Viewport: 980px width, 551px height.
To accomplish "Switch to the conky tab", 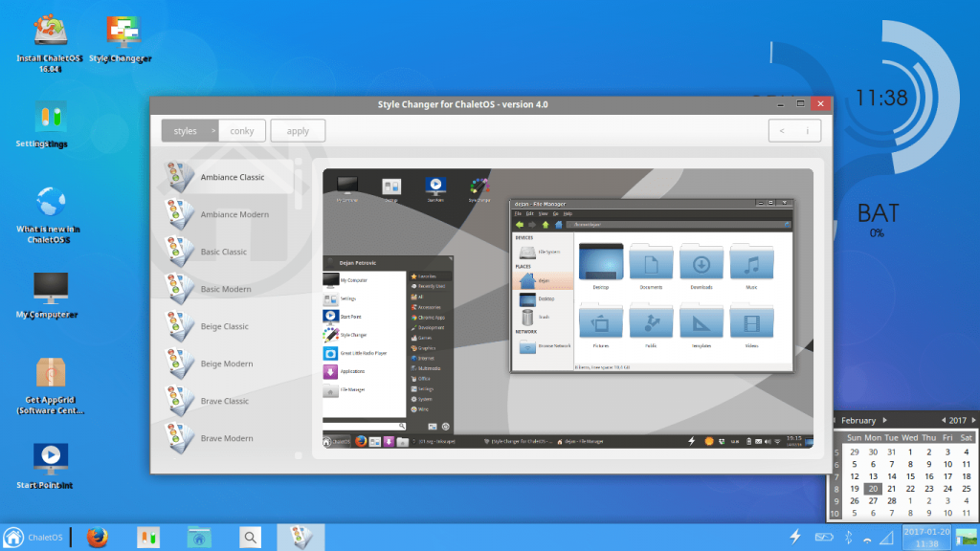I will [x=242, y=130].
